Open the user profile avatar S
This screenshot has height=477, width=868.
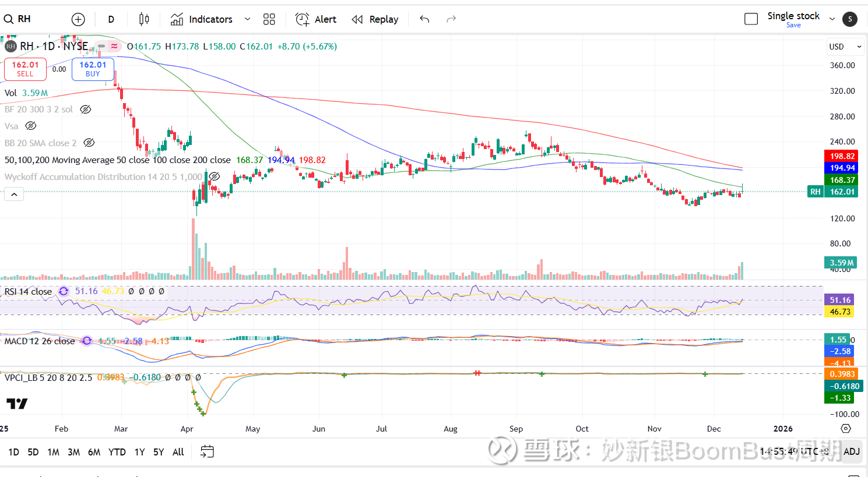coord(850,19)
